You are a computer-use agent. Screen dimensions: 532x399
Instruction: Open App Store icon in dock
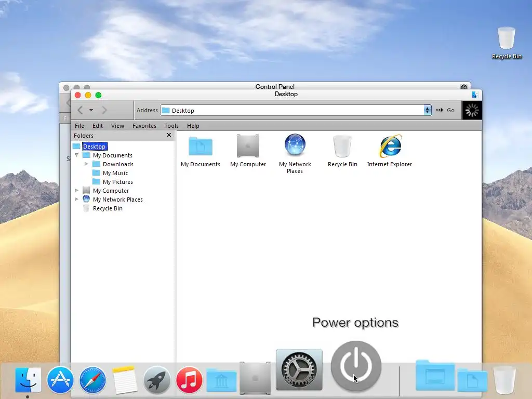(60, 380)
